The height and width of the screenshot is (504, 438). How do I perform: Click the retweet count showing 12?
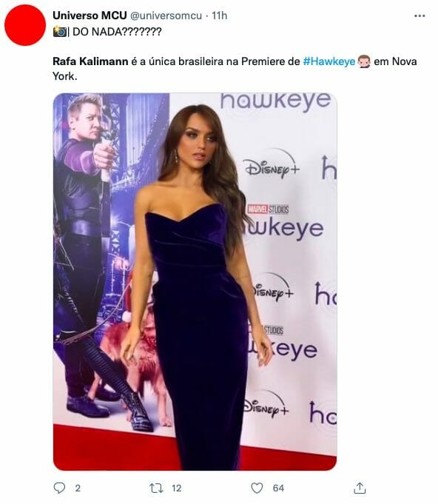176,488
